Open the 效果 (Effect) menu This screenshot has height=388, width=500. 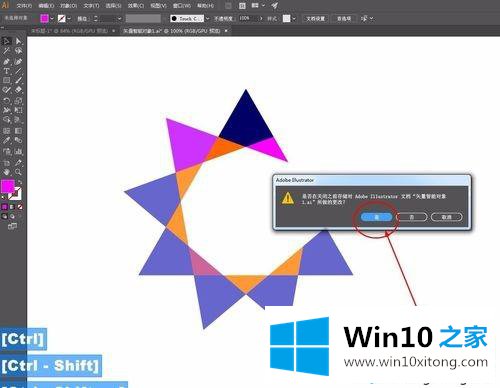136,6
